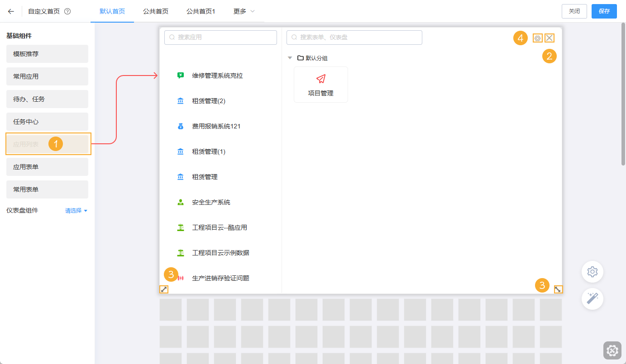The width and height of the screenshot is (626, 364).
Task: Open the widget settings gear icon
Action: [537, 38]
